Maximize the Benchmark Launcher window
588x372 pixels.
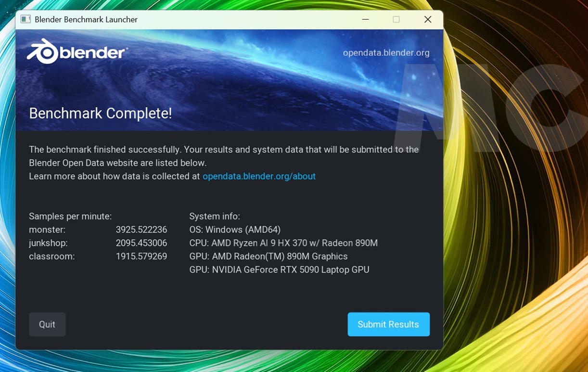click(396, 19)
